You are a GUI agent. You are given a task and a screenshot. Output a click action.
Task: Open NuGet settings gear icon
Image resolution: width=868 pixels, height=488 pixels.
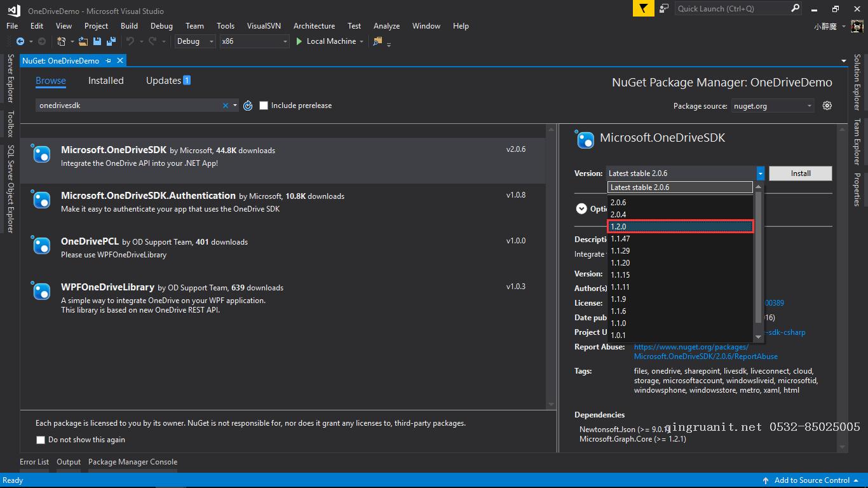827,105
